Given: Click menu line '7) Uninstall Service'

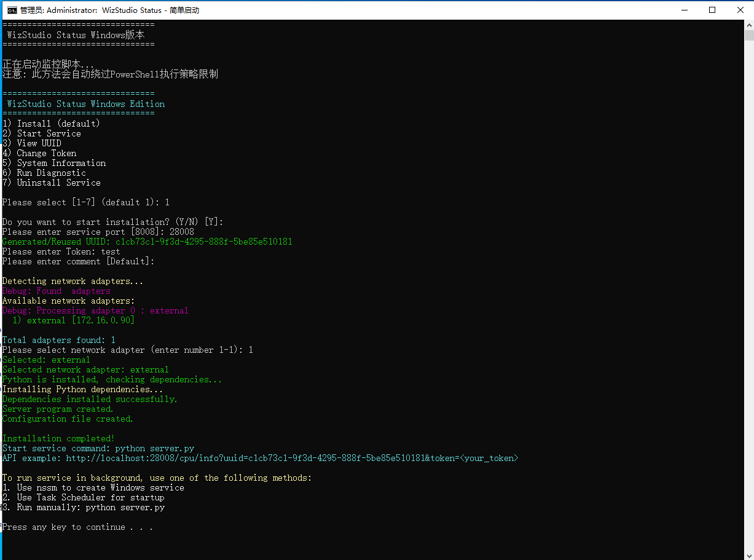Looking at the screenshot, I should [52, 183].
